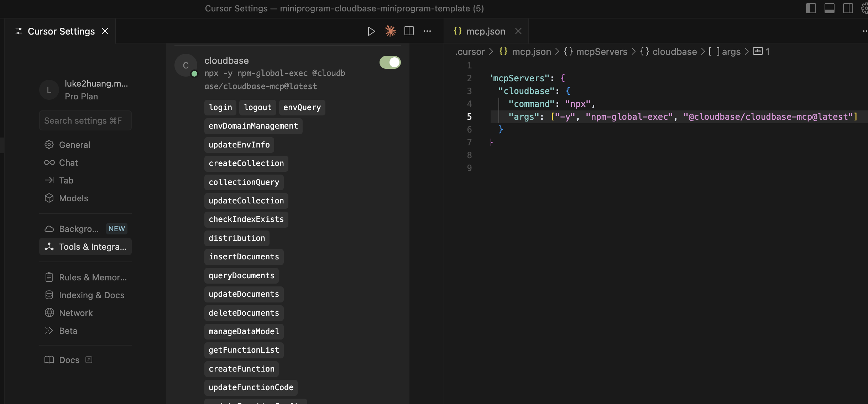The image size is (868, 404).
Task: Click the getFunctionList tool chip
Action: 244,350
